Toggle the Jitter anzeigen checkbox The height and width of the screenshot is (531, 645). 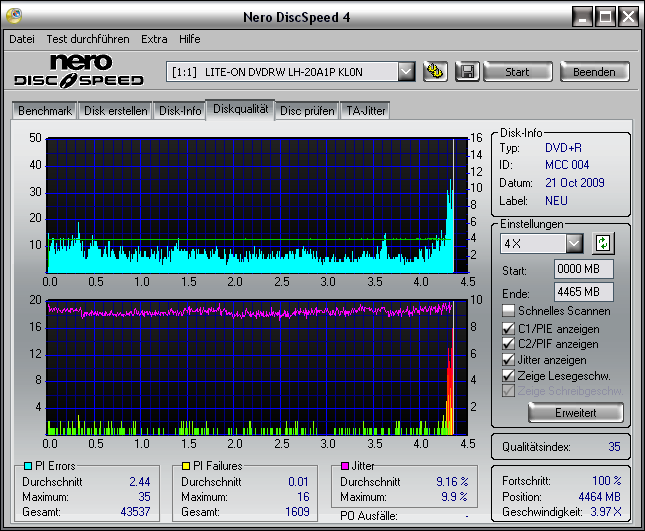click(509, 359)
